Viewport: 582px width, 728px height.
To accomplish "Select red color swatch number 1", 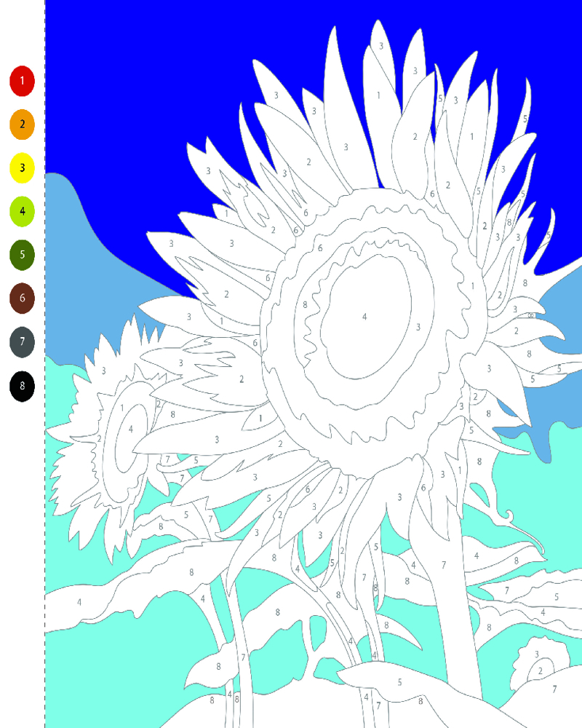I will coord(22,81).
